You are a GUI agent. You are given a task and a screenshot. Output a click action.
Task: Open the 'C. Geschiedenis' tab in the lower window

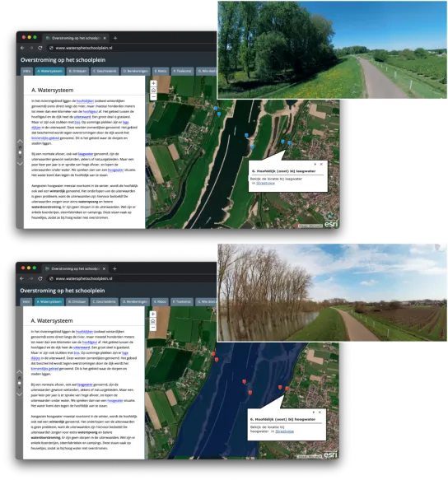coord(105,302)
